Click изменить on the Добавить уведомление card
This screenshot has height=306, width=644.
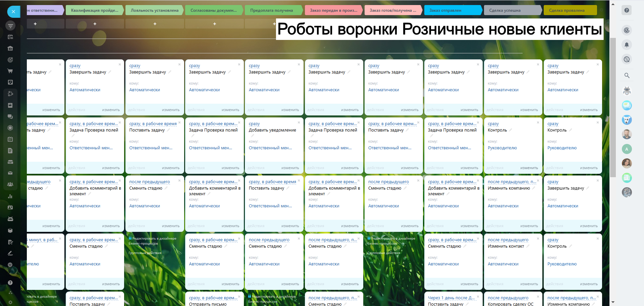click(x=290, y=168)
